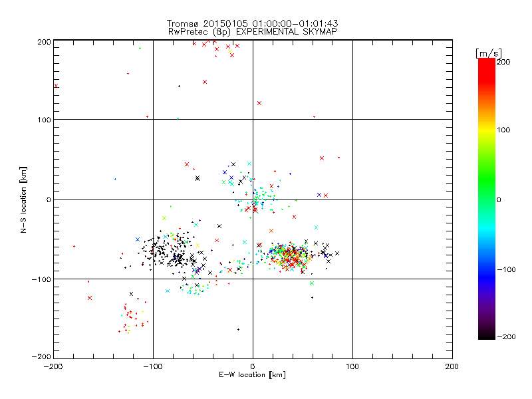Click the 'N-S location [km]' axis label
532x399 pixels.
click(23, 200)
